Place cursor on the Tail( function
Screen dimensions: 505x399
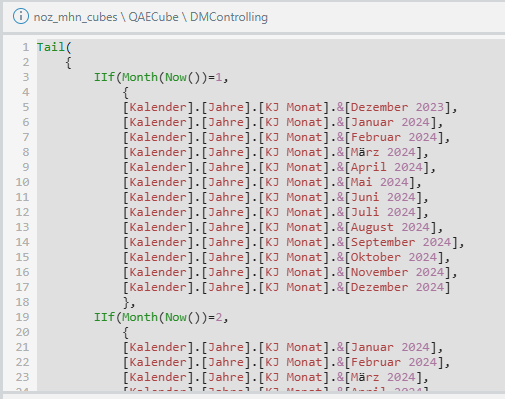(x=54, y=47)
